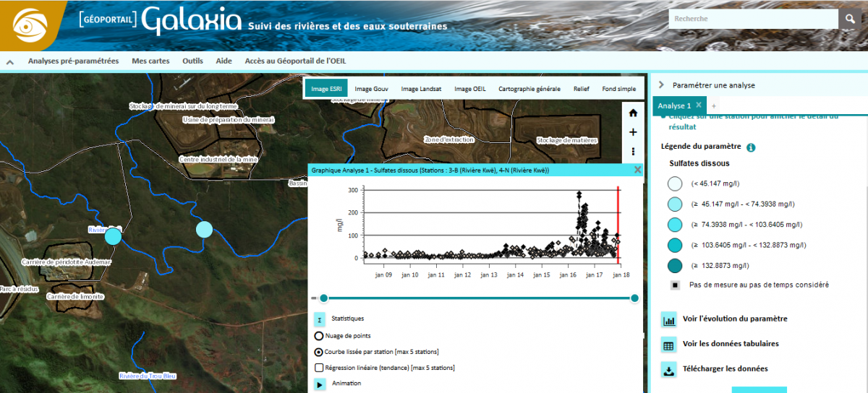
Task: Click the tabular data table icon
Action: (x=669, y=345)
